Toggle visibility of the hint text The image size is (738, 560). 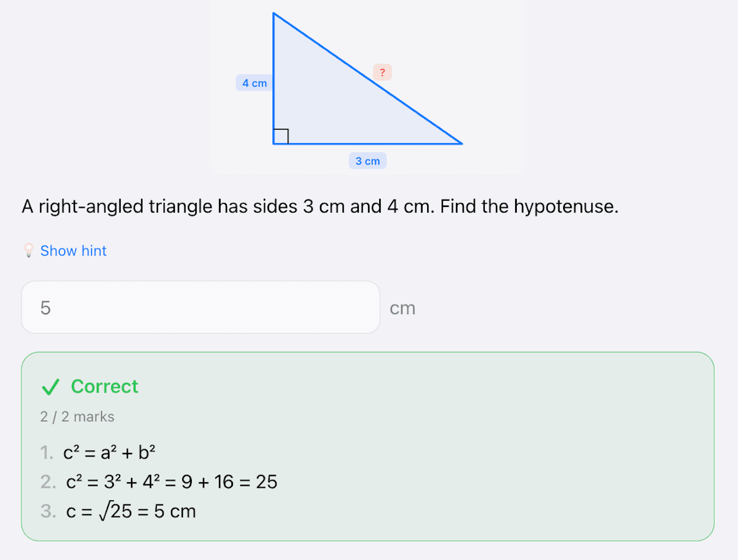click(73, 250)
